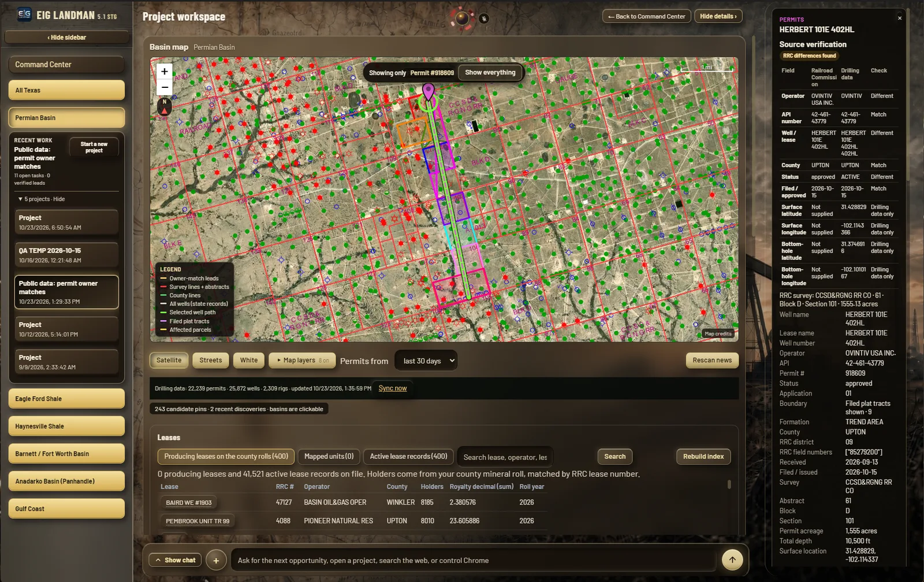Click the leases table scrollbar
Viewport: 924px width, 582px height.
coord(729,484)
